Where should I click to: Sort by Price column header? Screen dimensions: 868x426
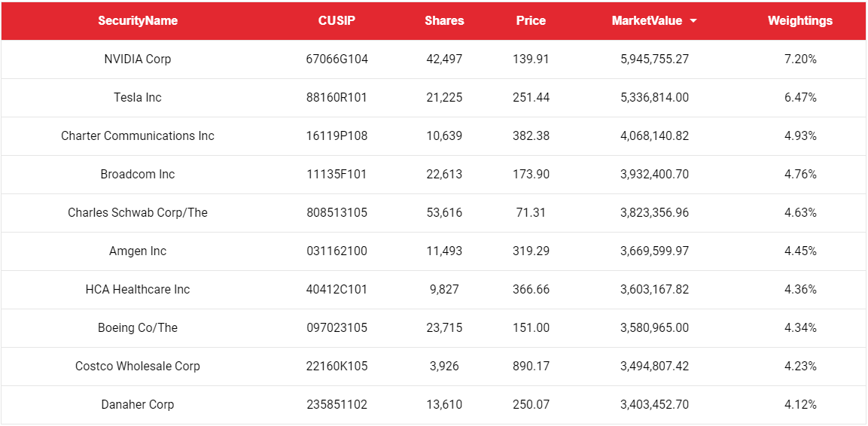pyautogui.click(x=531, y=21)
